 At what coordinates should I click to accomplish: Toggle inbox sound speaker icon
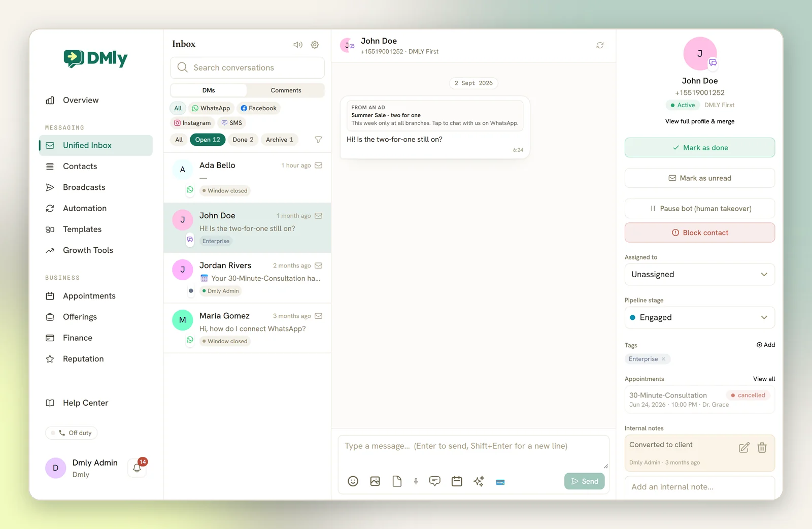point(298,45)
